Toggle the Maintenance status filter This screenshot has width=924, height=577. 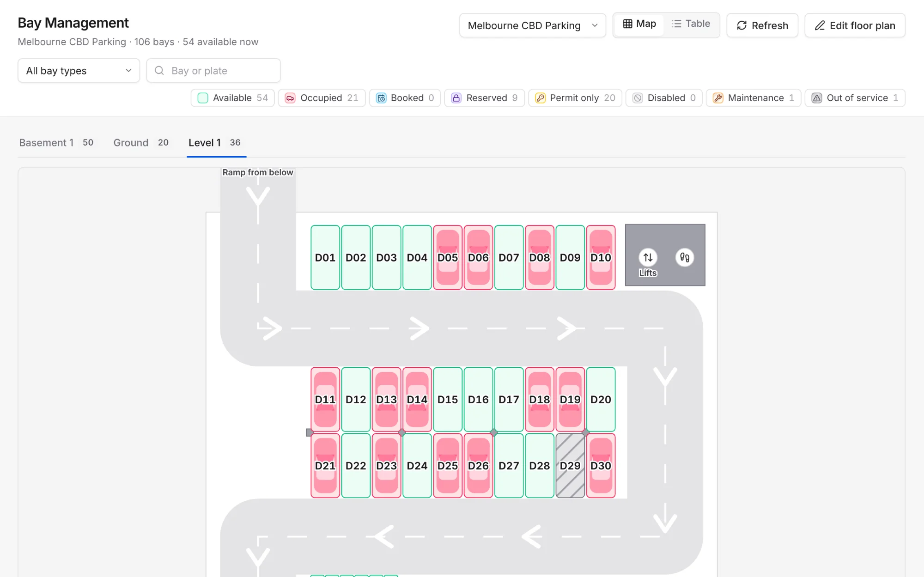[x=754, y=98]
